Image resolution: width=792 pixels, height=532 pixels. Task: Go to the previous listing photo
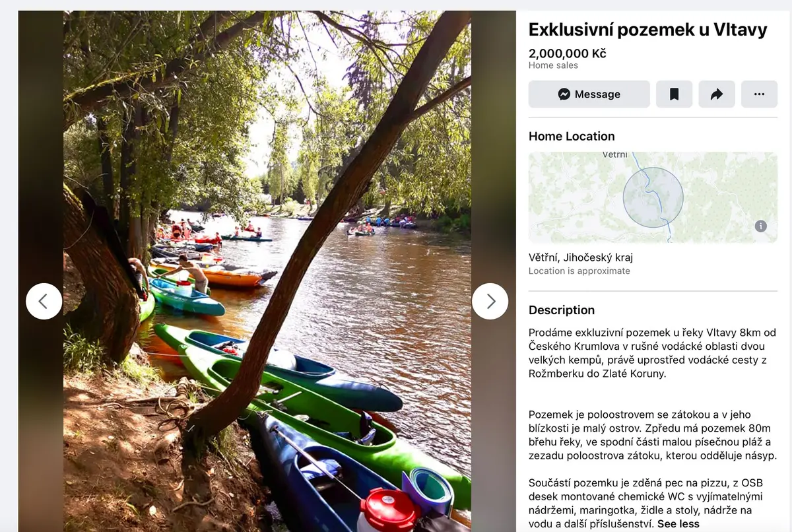(44, 302)
